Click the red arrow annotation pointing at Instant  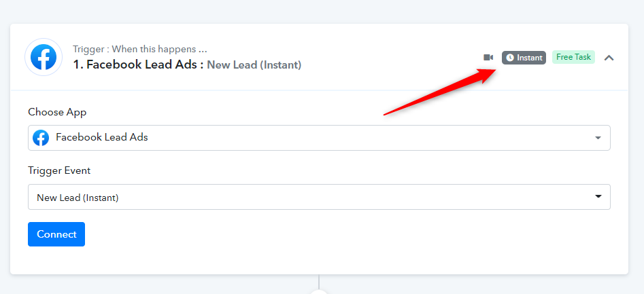(x=440, y=92)
